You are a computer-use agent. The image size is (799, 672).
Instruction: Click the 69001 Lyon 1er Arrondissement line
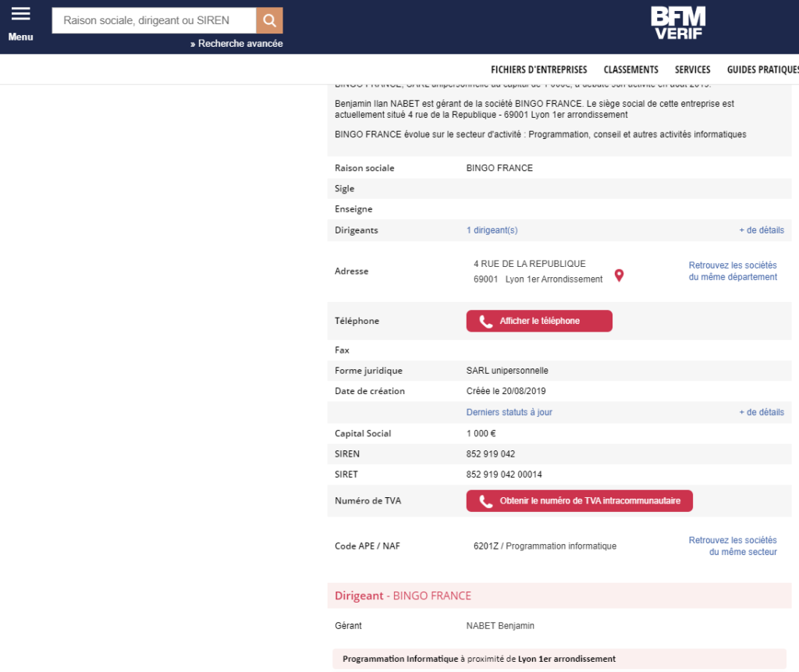[538, 279]
